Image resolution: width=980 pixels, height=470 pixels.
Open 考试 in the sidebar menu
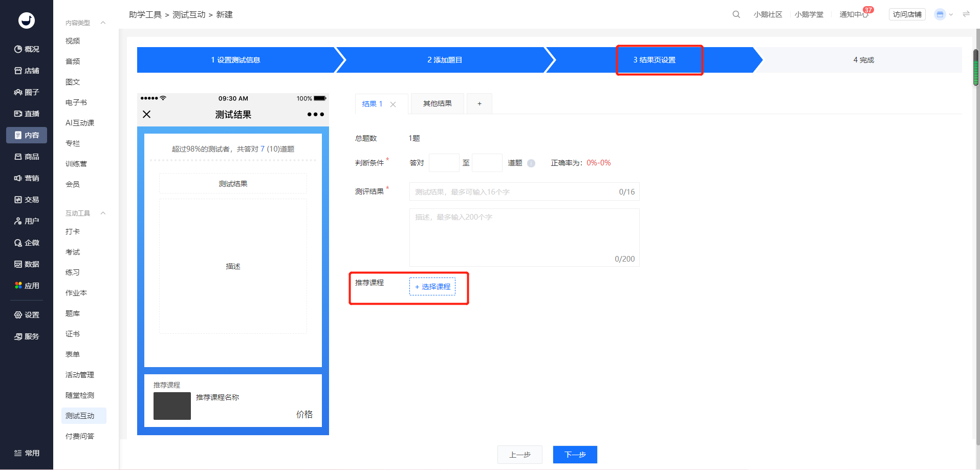pos(73,252)
